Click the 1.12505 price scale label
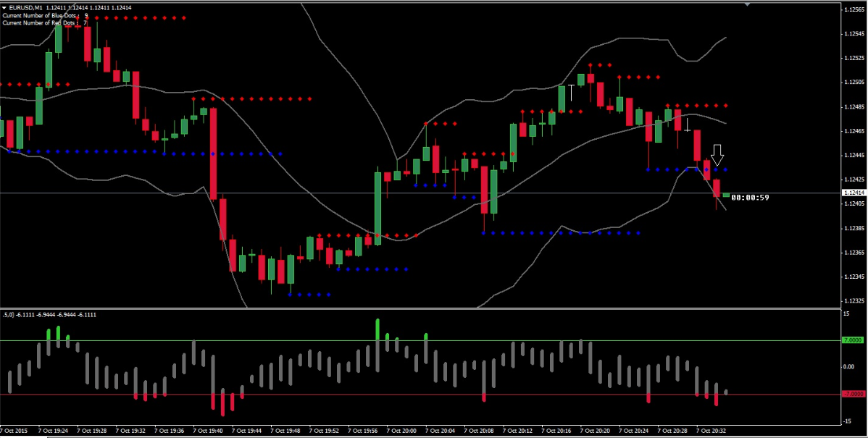868x438 pixels. (x=854, y=83)
